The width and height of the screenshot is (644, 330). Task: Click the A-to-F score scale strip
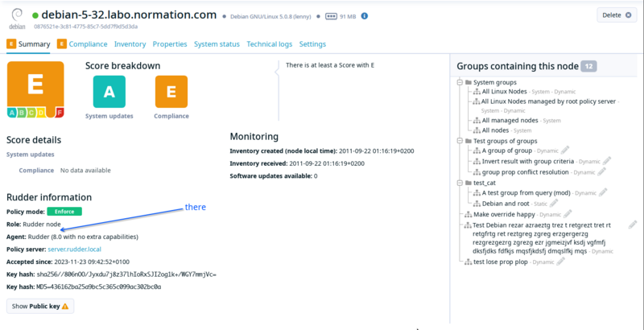click(35, 113)
